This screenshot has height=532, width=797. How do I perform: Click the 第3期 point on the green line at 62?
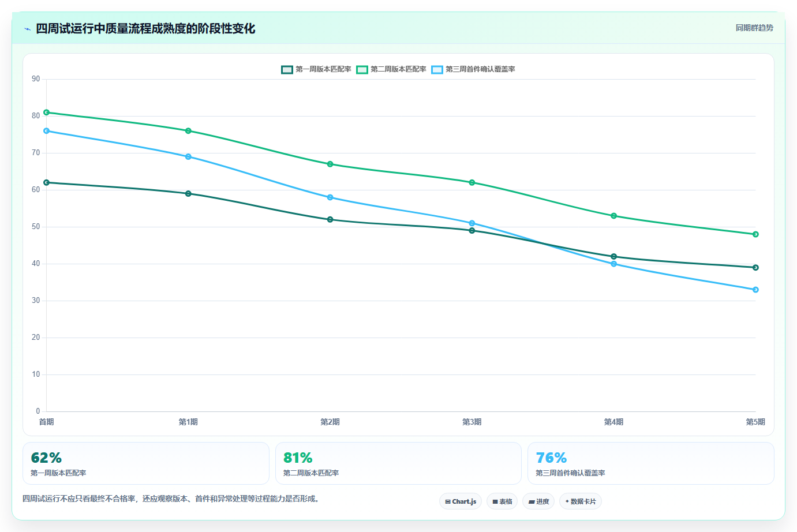tap(472, 182)
